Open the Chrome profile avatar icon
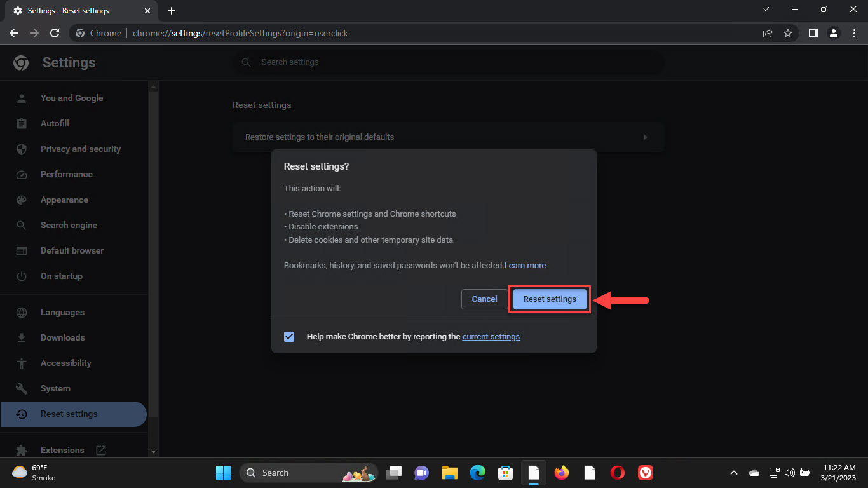The width and height of the screenshot is (868, 488). [x=834, y=33]
